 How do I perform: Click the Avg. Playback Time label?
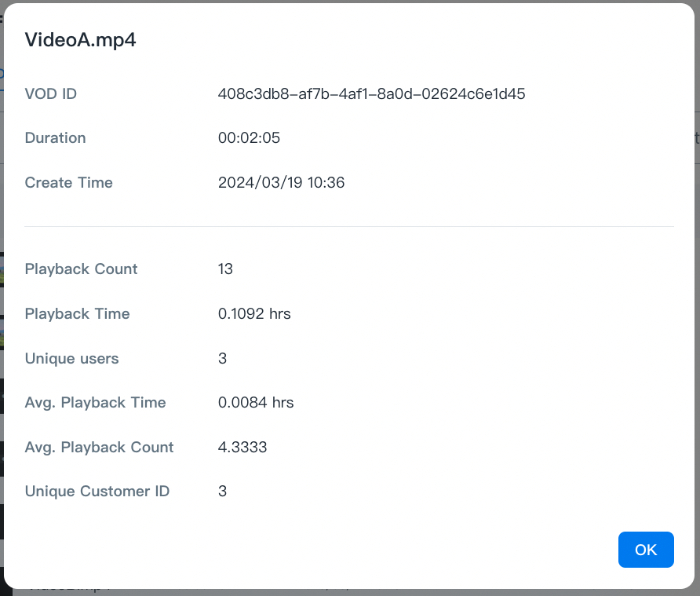pos(95,403)
